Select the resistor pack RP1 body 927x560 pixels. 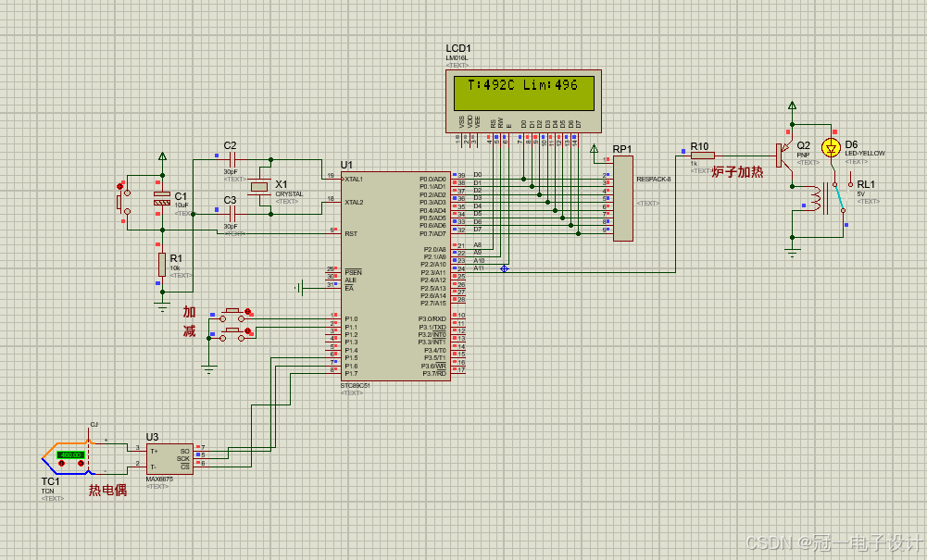pos(623,198)
